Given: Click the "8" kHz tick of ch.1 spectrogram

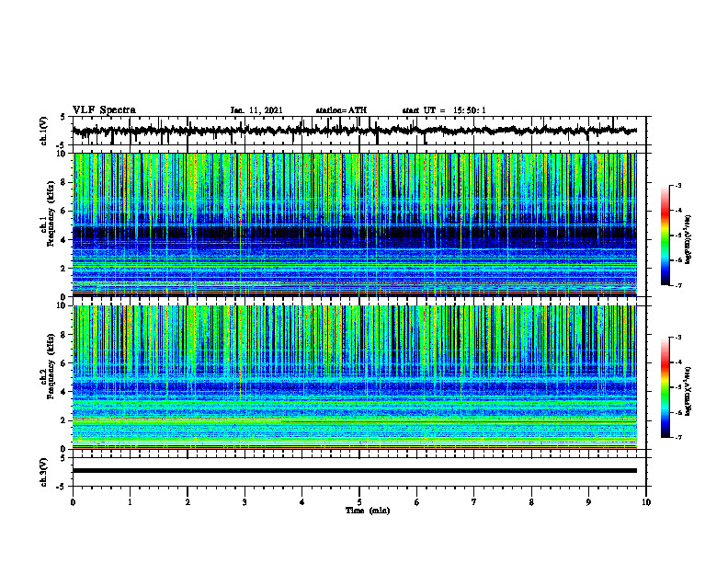Looking at the screenshot, I should click(64, 182).
